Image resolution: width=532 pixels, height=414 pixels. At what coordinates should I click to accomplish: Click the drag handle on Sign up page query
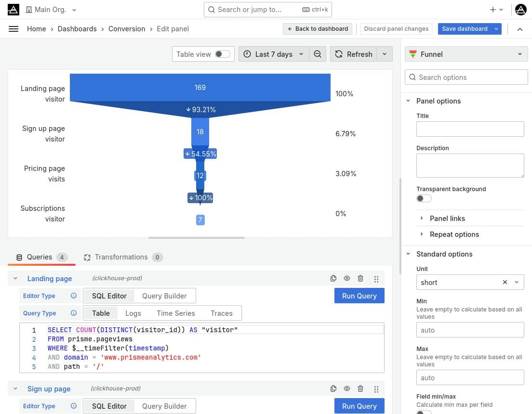click(x=376, y=389)
